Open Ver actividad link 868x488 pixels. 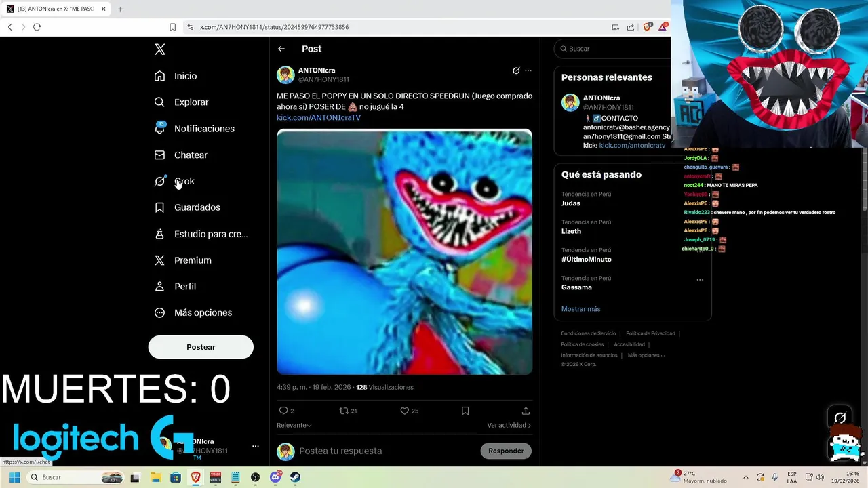(509, 426)
